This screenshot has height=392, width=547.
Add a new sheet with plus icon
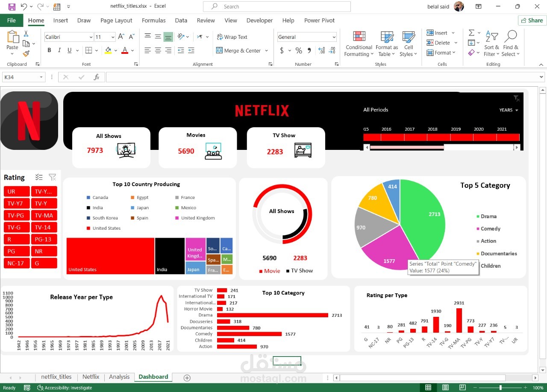pyautogui.click(x=187, y=377)
